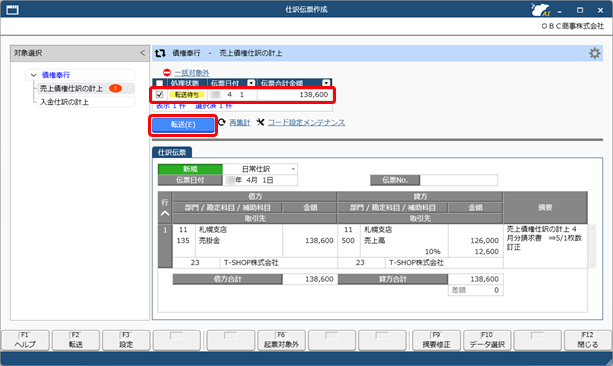Toggle the select-all header checkbox
The image size is (613, 366).
[x=160, y=83]
